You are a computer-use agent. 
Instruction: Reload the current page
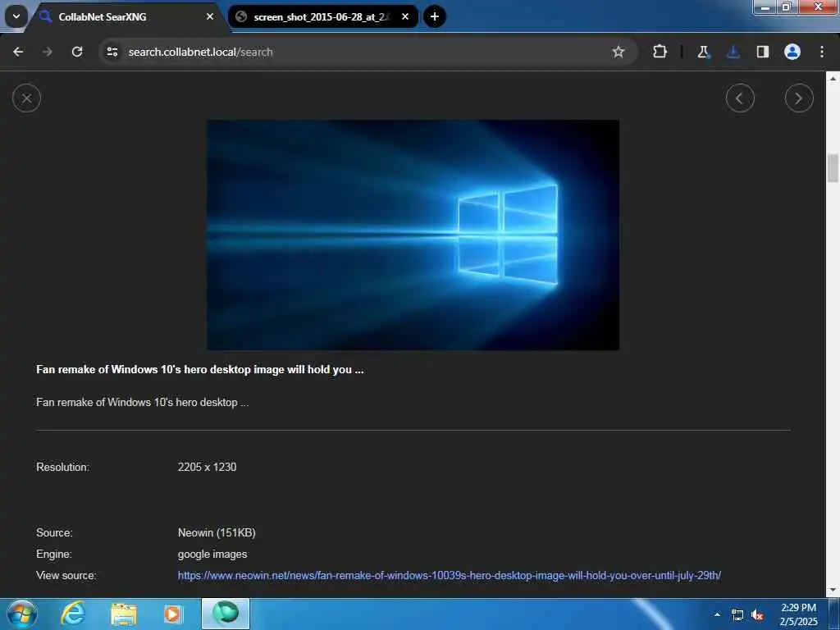77,52
